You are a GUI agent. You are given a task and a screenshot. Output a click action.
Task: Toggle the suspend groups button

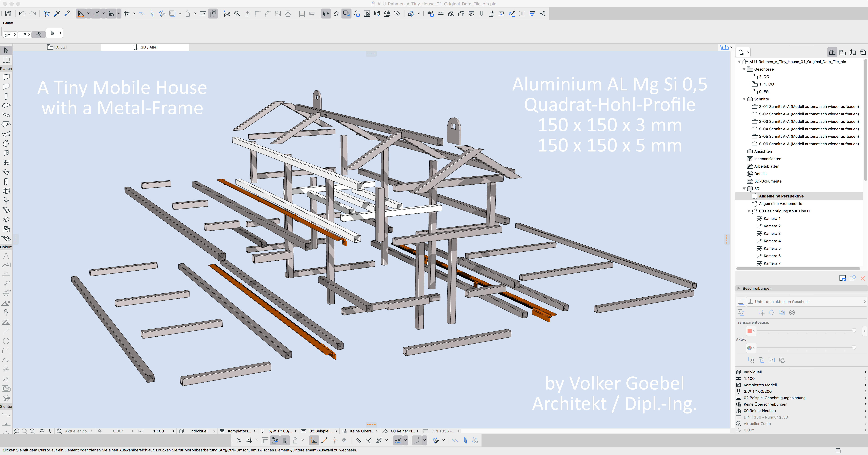tap(213, 13)
